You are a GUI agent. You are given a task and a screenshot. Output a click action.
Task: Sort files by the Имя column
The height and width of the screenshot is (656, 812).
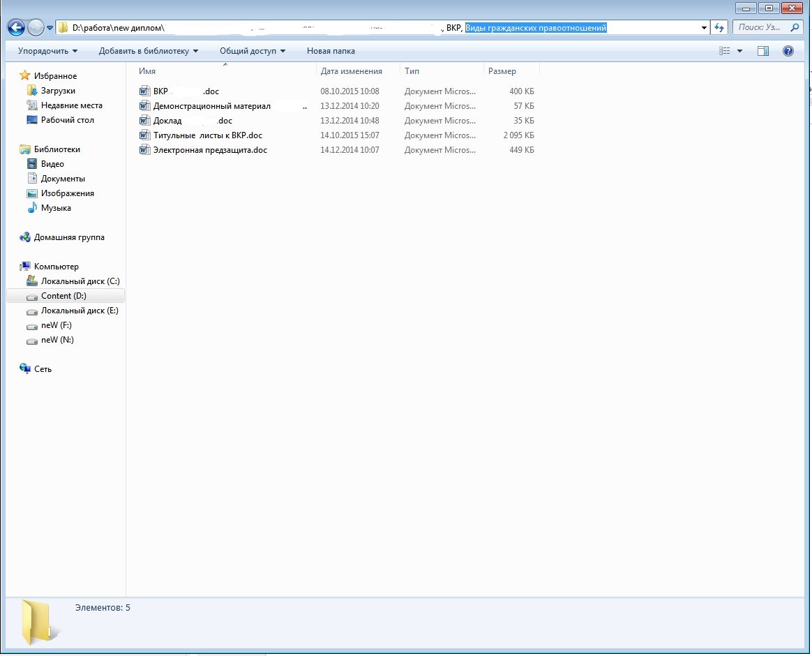pos(226,71)
